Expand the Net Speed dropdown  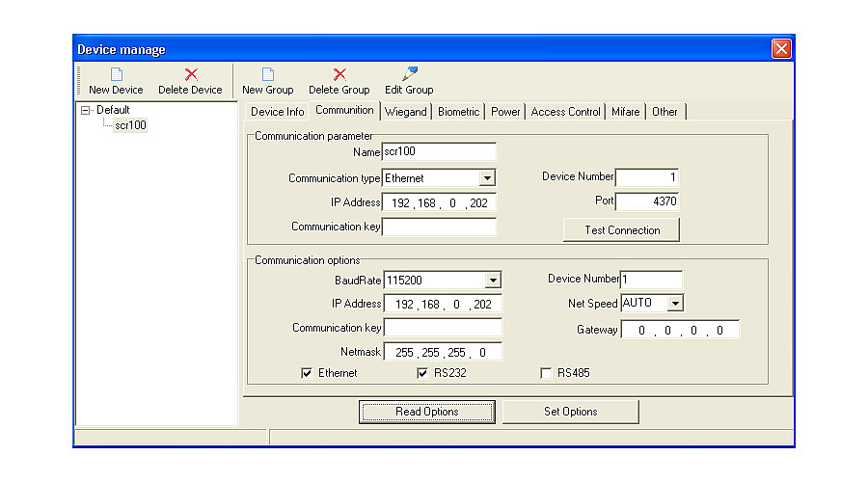tap(675, 304)
